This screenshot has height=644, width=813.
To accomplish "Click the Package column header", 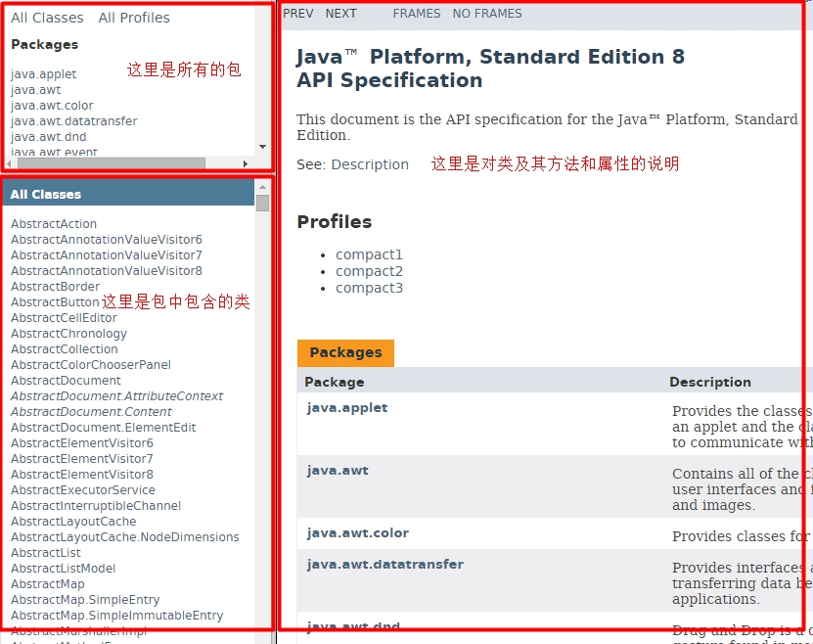I will pos(335,382).
